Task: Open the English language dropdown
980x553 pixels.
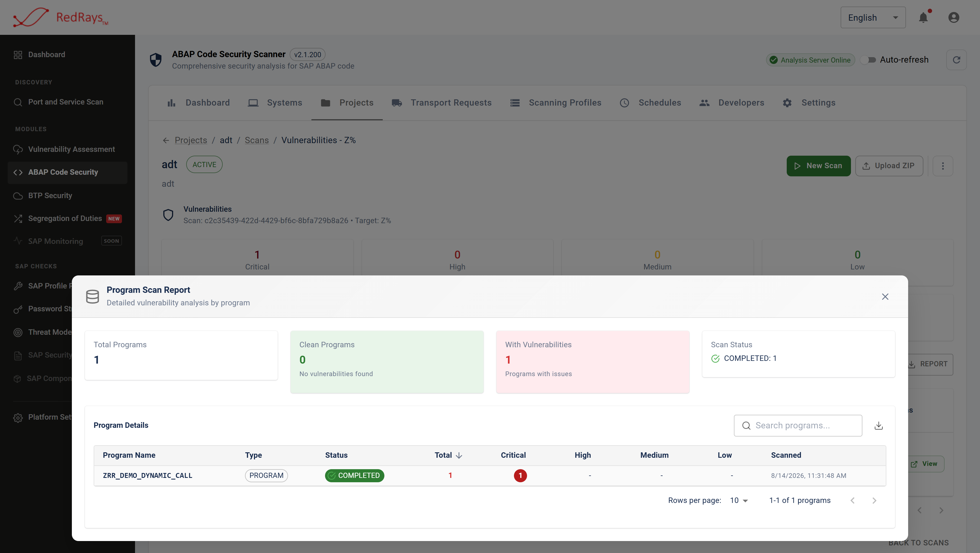Action: pyautogui.click(x=873, y=17)
